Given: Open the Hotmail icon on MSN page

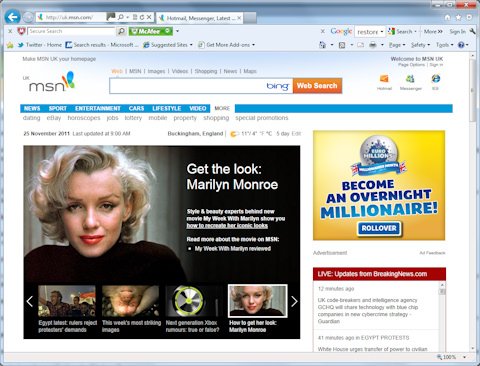Looking at the screenshot, I should (x=384, y=79).
